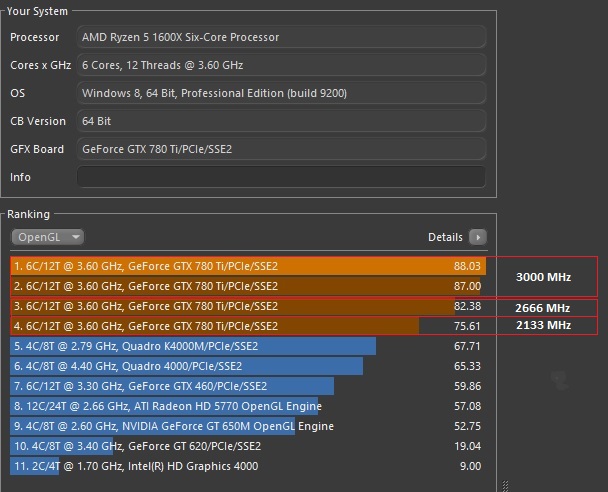The width and height of the screenshot is (608, 492).
Task: Click the GFX Board field
Action: click(282, 149)
